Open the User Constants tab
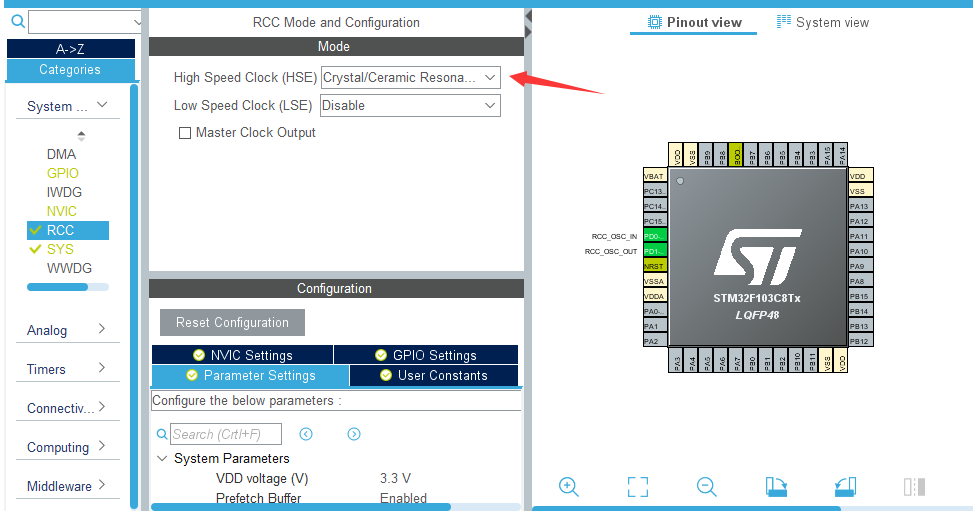The image size is (973, 511). (x=434, y=375)
